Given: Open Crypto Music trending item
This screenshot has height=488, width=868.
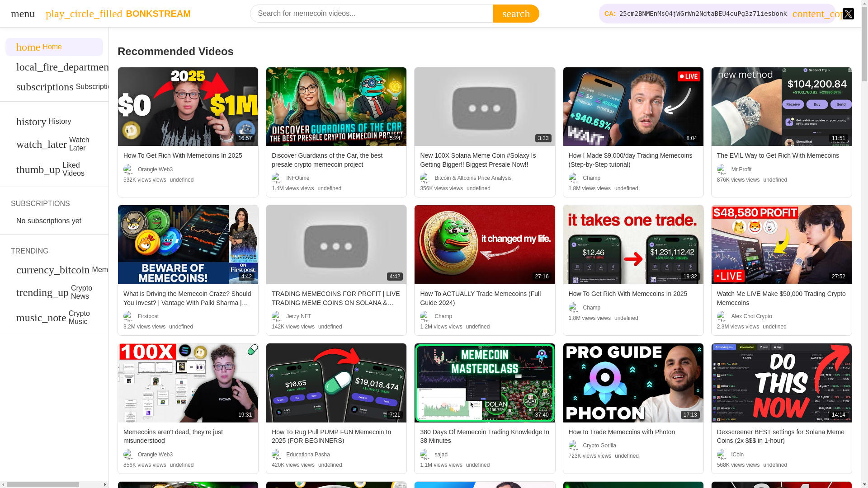Looking at the screenshot, I should [x=54, y=318].
